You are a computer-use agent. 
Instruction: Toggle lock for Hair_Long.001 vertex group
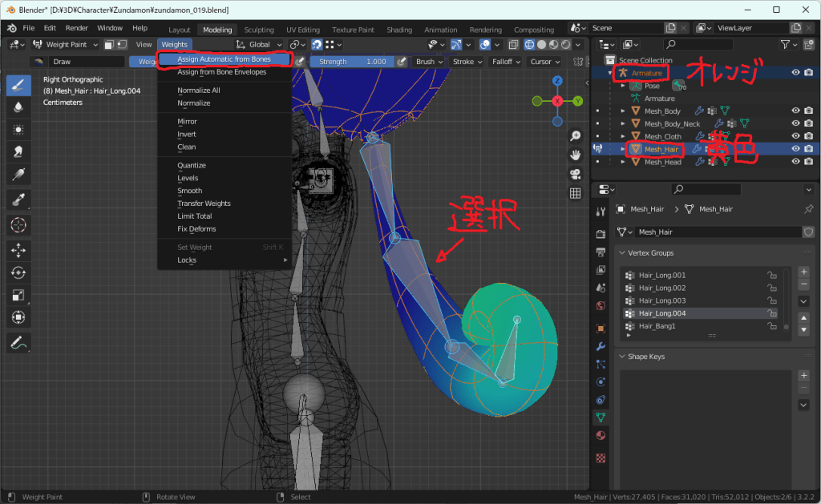pos(771,275)
